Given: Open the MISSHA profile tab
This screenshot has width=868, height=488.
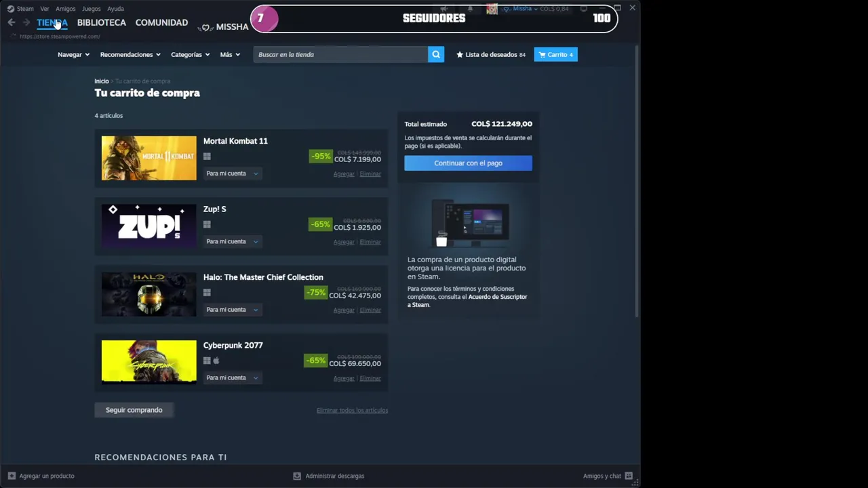Looking at the screenshot, I should (x=232, y=26).
